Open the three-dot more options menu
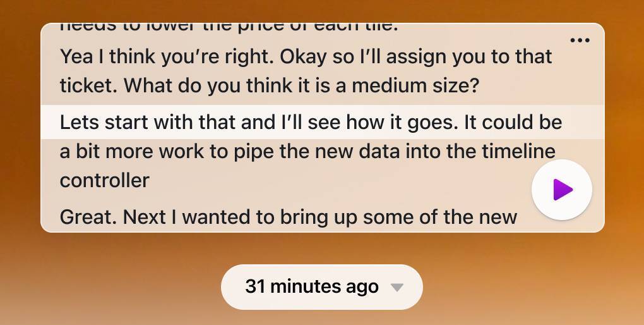This screenshot has width=644, height=325. 580,40
